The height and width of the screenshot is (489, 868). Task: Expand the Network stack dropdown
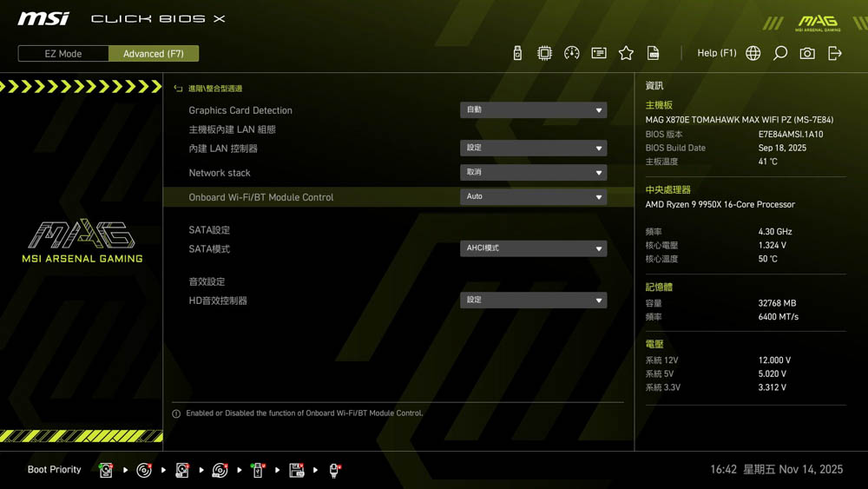tap(533, 173)
